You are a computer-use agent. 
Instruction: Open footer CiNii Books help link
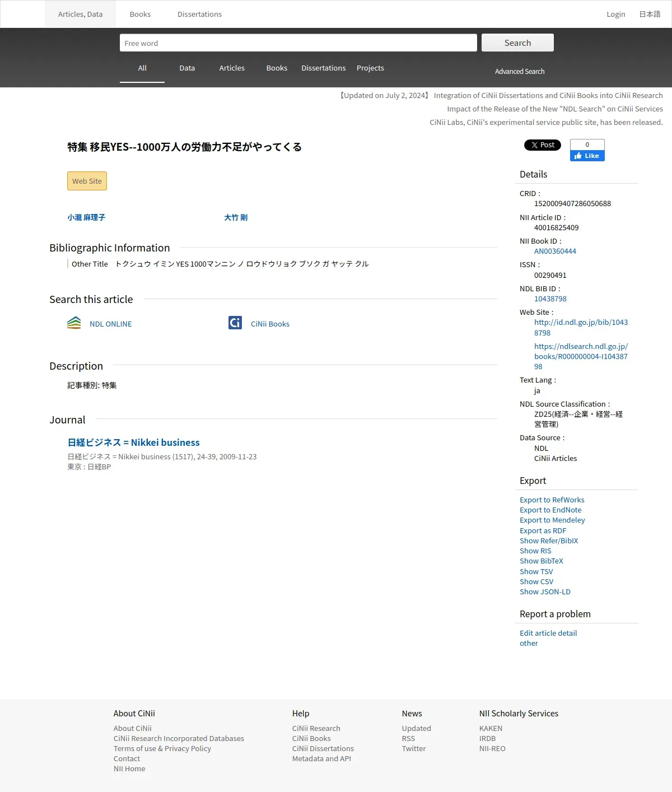pyautogui.click(x=311, y=739)
